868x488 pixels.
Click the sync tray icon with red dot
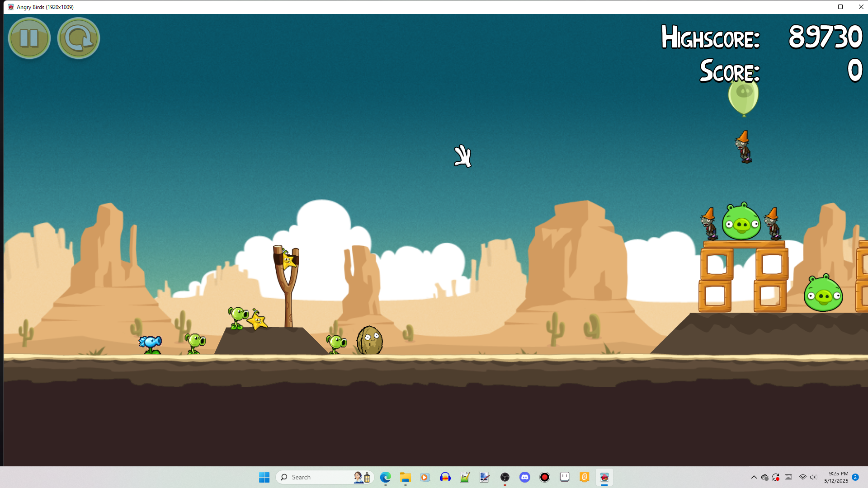pyautogui.click(x=776, y=477)
